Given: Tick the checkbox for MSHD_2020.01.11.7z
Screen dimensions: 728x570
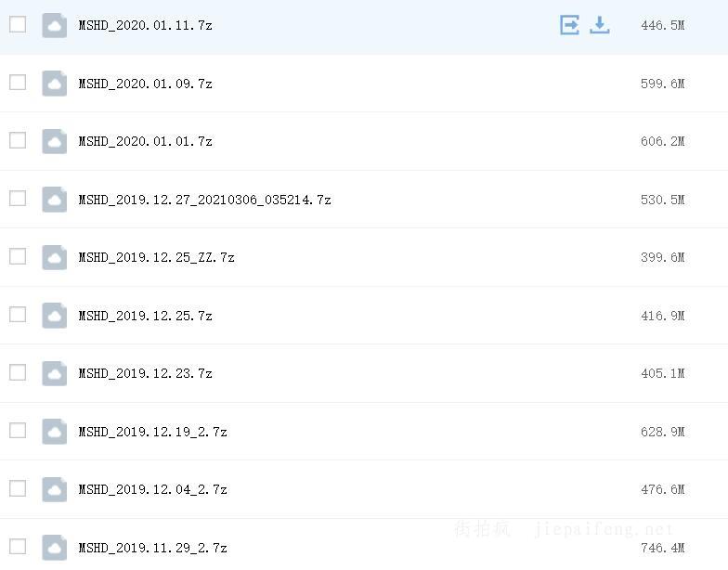Looking at the screenshot, I should click(x=18, y=24).
